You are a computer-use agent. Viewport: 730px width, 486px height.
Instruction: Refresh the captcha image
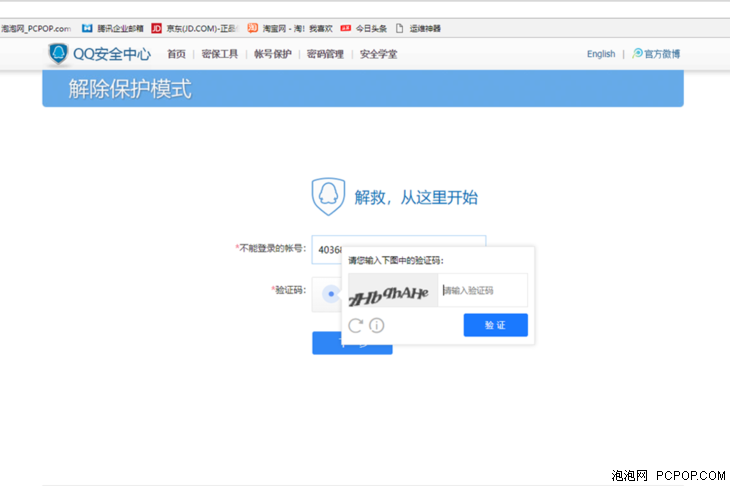point(355,325)
